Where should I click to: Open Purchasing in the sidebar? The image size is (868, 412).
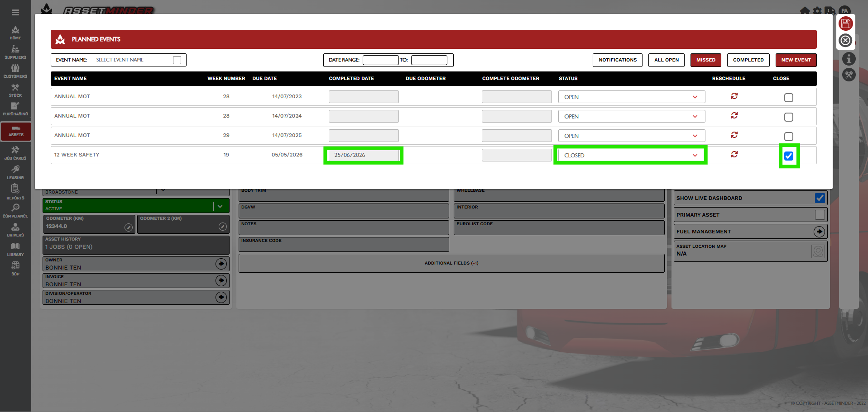[15, 109]
